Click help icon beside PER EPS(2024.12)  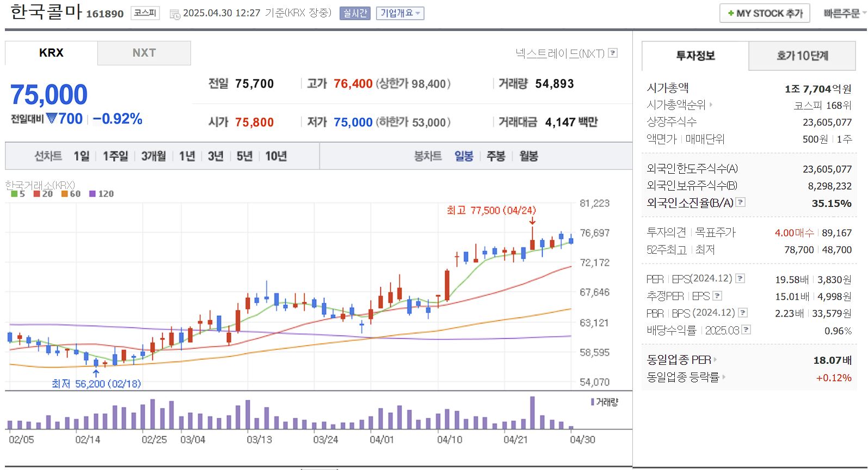pos(740,278)
